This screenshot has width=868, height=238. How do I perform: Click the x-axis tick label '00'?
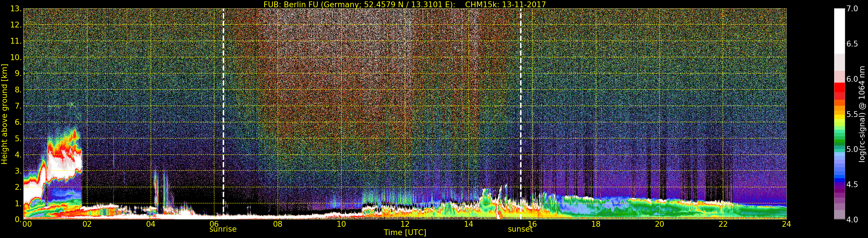[27, 224]
